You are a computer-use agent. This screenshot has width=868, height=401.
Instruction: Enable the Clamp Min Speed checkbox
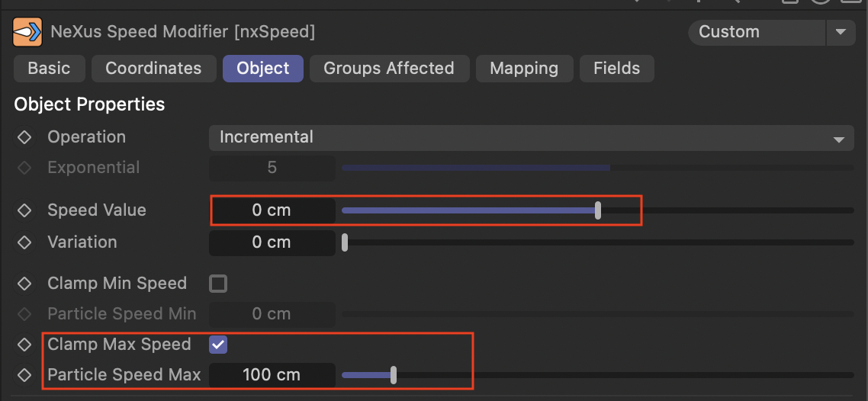[218, 284]
